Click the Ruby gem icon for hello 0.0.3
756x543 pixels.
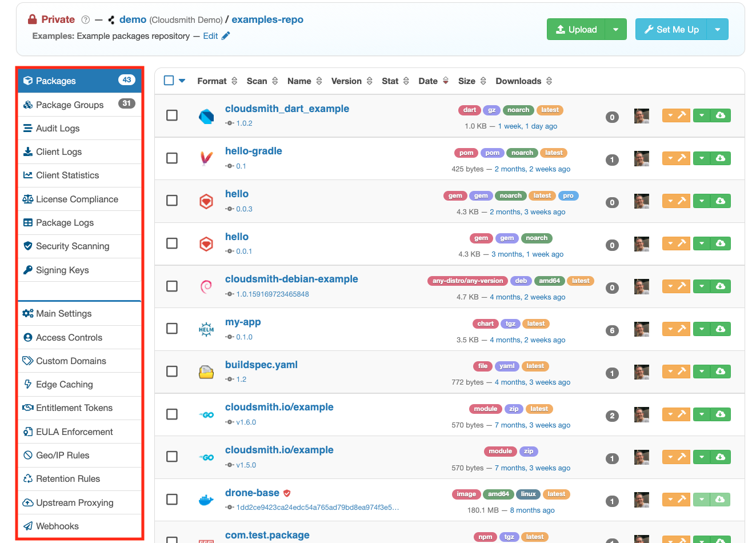coord(206,201)
